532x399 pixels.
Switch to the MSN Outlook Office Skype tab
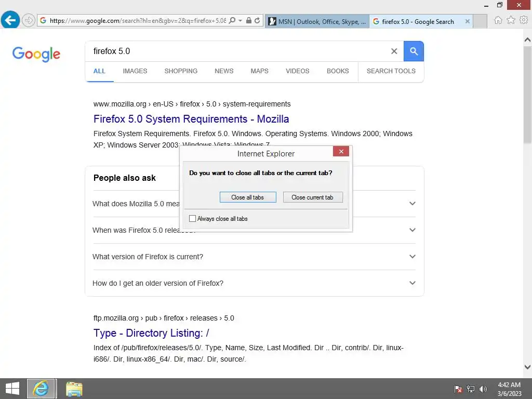pyautogui.click(x=317, y=21)
